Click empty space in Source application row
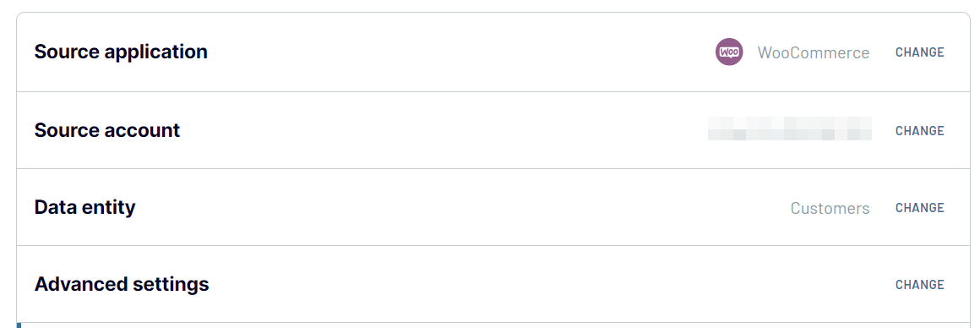The width and height of the screenshot is (980, 328). (462, 52)
